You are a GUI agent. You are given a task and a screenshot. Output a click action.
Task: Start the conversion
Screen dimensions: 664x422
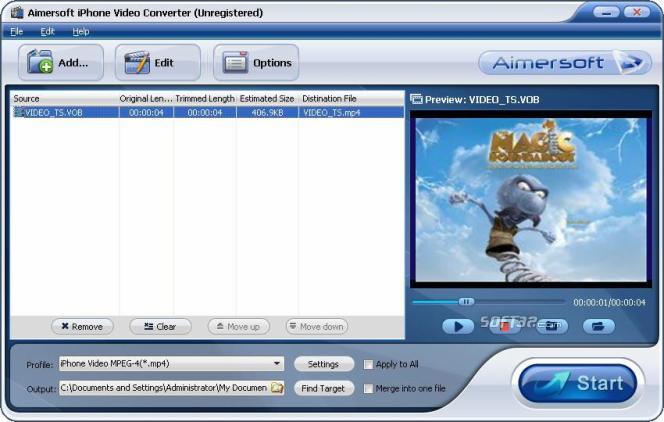pyautogui.click(x=578, y=383)
